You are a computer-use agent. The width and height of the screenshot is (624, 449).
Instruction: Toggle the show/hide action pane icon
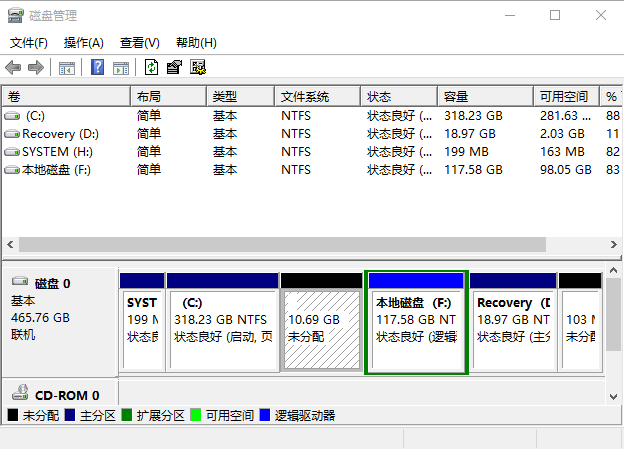coord(121,68)
